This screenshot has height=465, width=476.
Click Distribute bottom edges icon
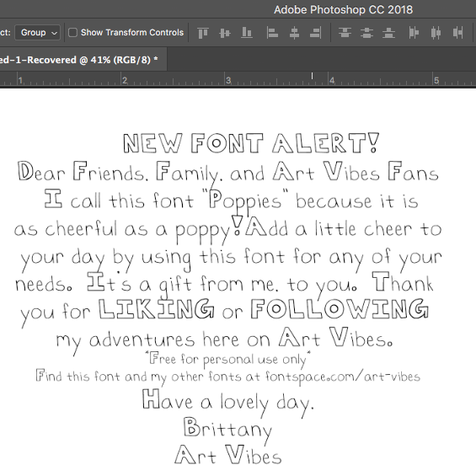pyautogui.click(x=388, y=33)
